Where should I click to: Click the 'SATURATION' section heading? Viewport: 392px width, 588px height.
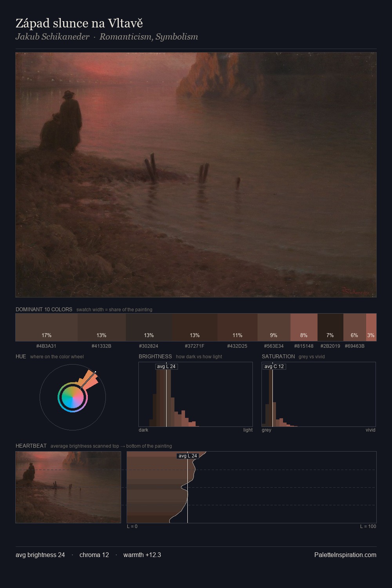278,356
